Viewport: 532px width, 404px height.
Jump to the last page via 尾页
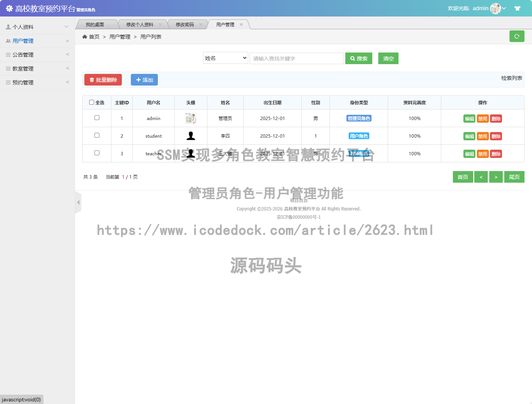[x=514, y=177]
